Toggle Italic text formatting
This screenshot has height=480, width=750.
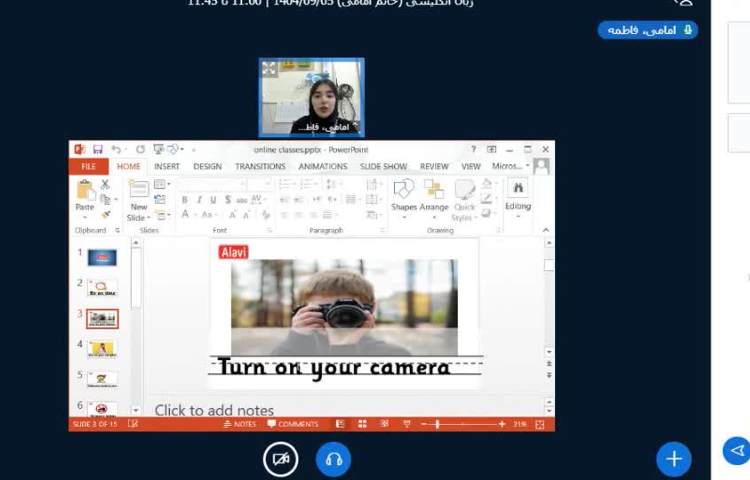(x=199, y=200)
